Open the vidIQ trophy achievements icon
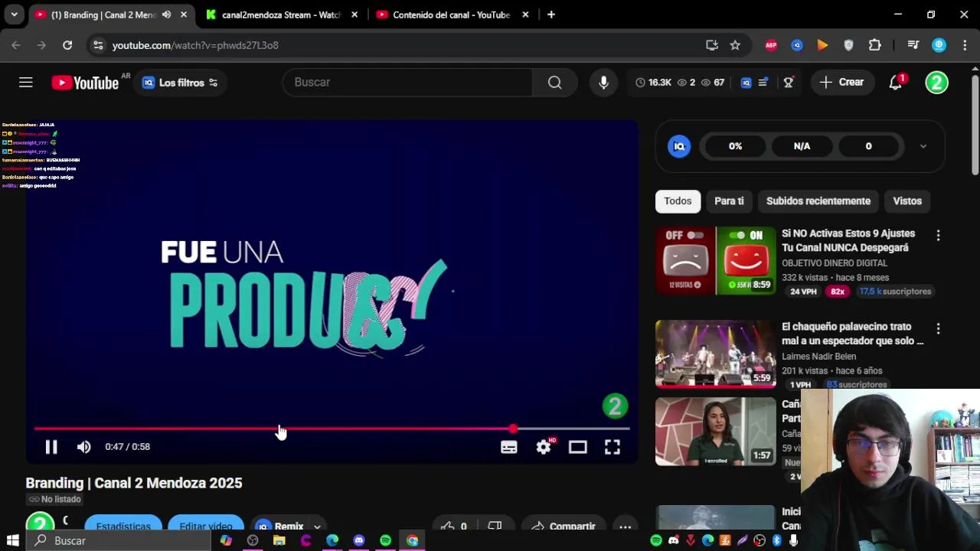Viewport: 980px width, 551px height. click(789, 83)
